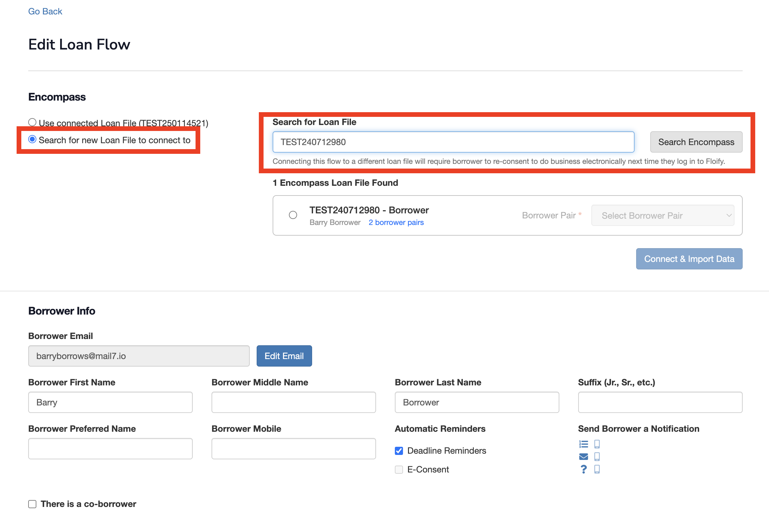Screen dimensions: 769x532
Task: Open the Select Borrower Pair dropdown
Action: tap(662, 216)
